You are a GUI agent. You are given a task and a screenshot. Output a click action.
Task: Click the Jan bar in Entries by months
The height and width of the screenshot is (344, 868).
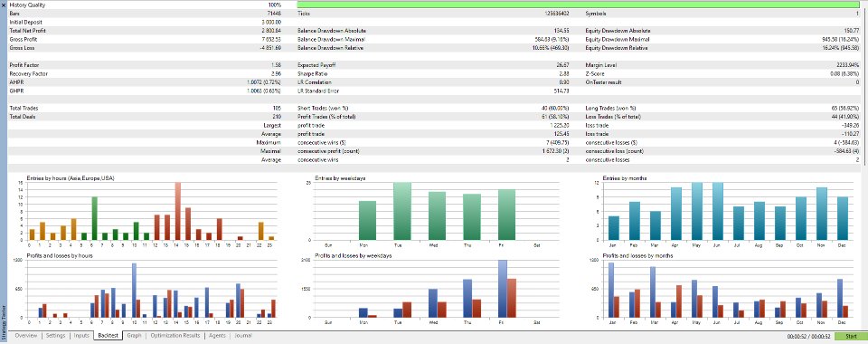point(614,227)
